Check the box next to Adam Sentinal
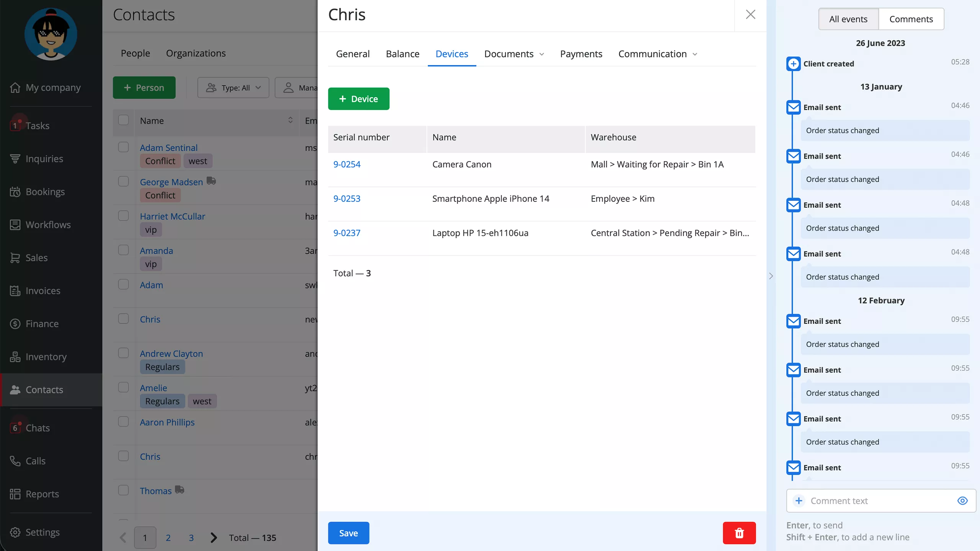This screenshot has width=980, height=551. (x=123, y=147)
